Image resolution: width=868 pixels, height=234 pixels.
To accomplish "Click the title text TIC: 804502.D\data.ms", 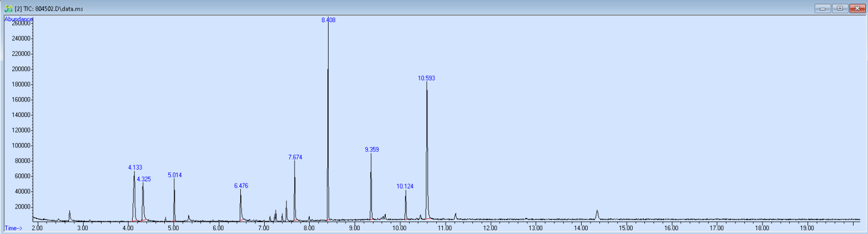I will point(54,9).
